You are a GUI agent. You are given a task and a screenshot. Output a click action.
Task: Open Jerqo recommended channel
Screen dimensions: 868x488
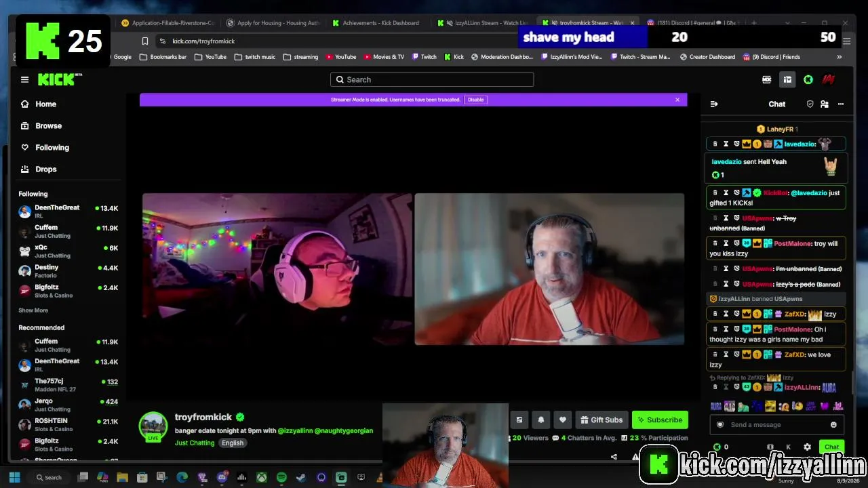click(68, 405)
